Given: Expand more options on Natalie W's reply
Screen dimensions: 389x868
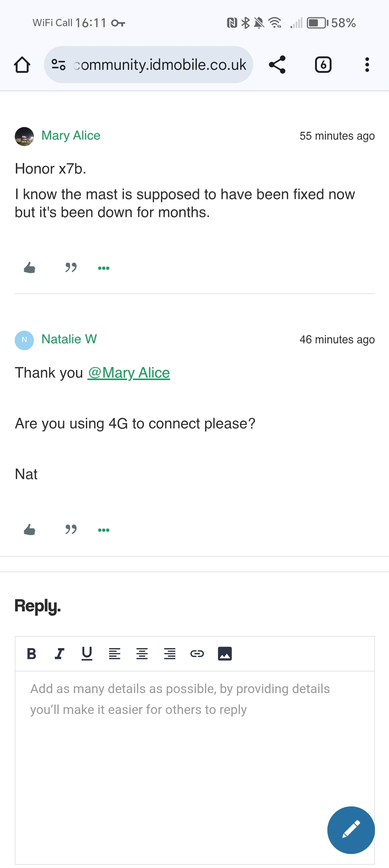Looking at the screenshot, I should point(104,530).
